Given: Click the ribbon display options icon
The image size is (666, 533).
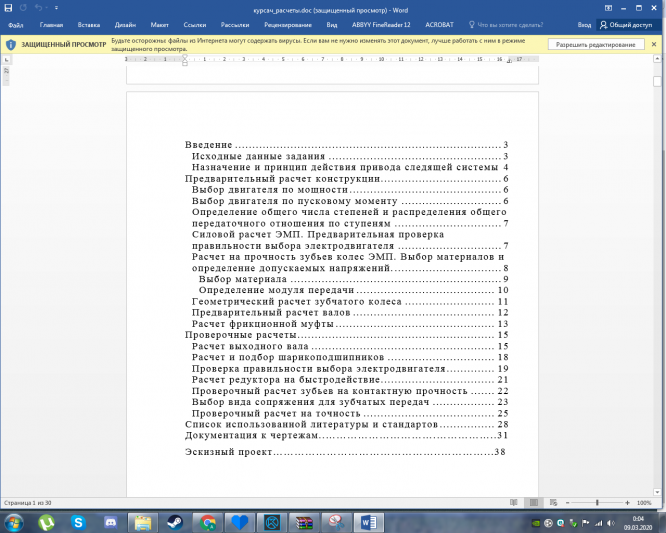Looking at the screenshot, I should [x=608, y=8].
